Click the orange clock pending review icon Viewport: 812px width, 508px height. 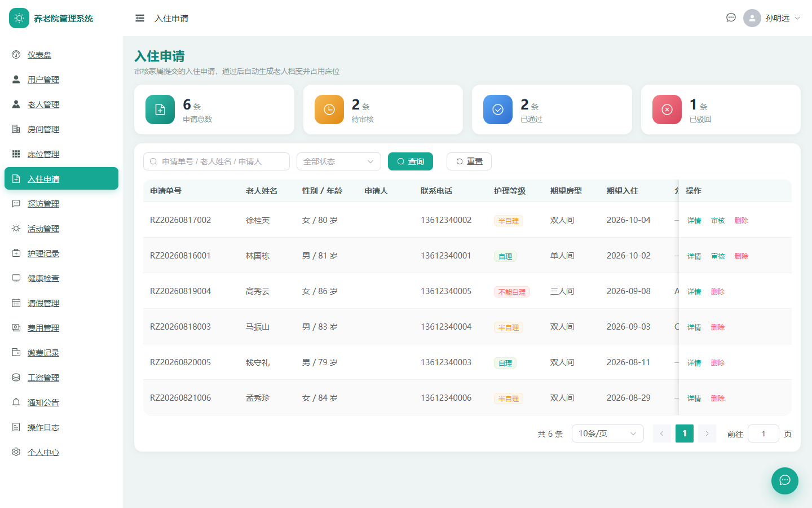tap(329, 110)
